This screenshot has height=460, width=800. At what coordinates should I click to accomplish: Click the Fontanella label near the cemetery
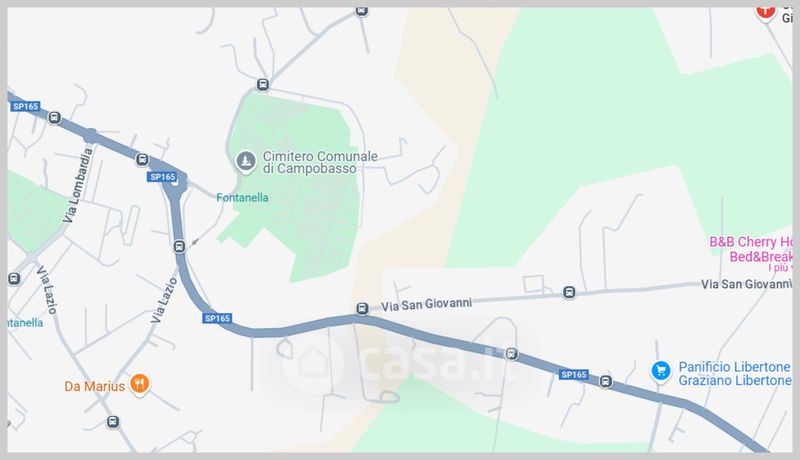[242, 197]
